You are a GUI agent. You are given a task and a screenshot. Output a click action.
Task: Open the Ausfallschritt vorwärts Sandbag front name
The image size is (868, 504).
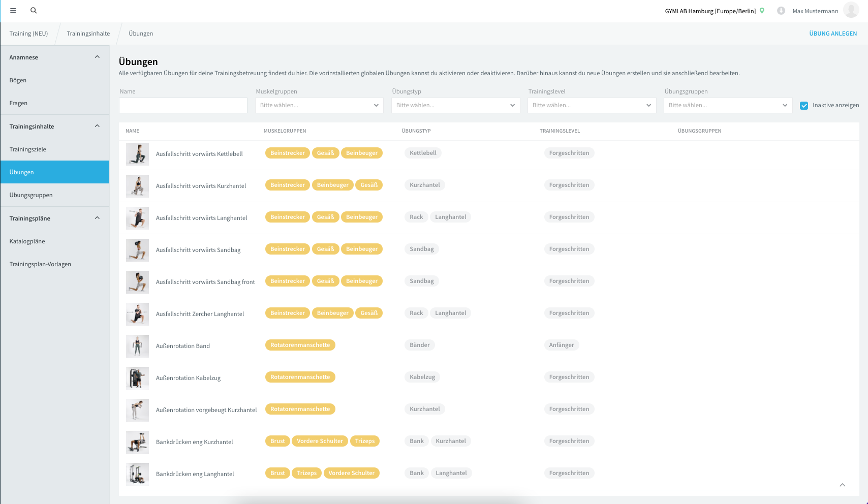tap(205, 282)
